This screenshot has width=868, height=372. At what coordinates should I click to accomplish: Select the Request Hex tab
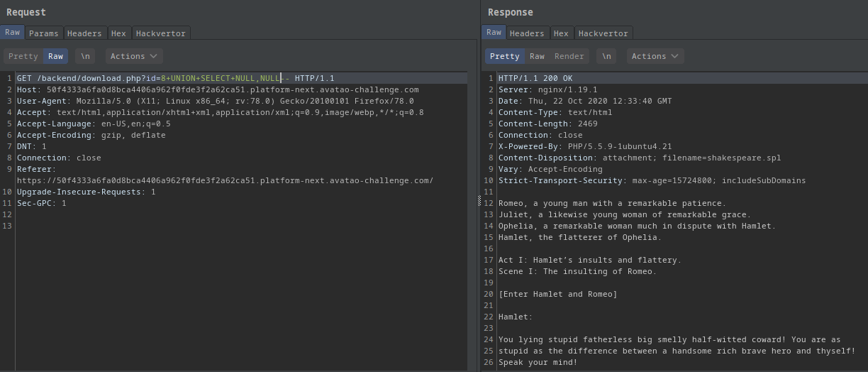(x=118, y=33)
